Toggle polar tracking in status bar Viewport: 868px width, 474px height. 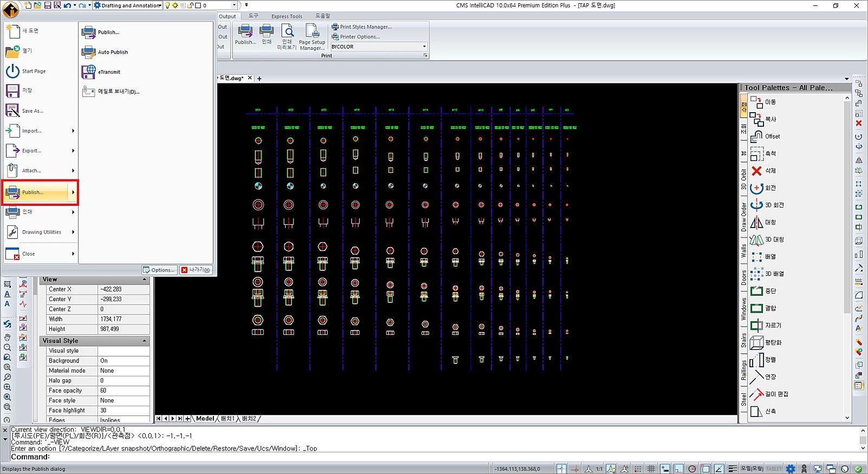pyautogui.click(x=692, y=469)
